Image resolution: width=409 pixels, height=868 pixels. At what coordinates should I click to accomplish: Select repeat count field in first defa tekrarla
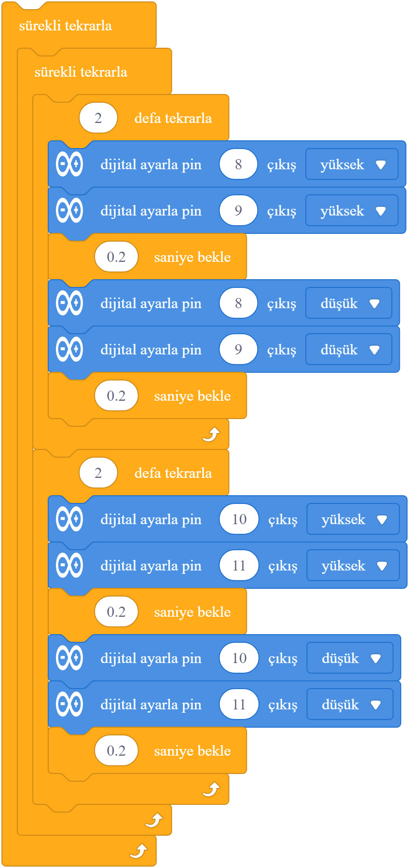pyautogui.click(x=98, y=118)
